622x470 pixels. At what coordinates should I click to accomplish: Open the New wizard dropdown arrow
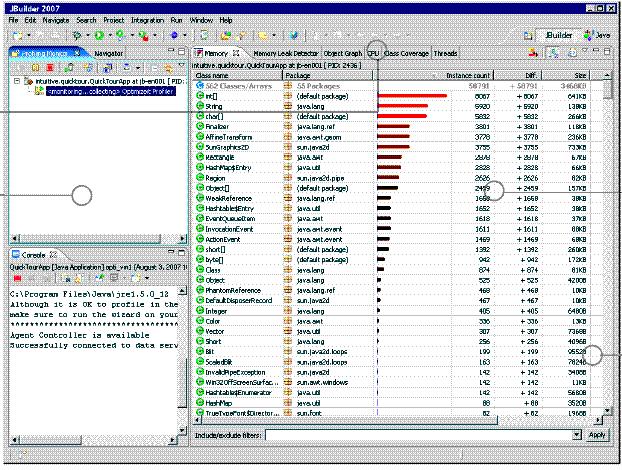coord(29,36)
